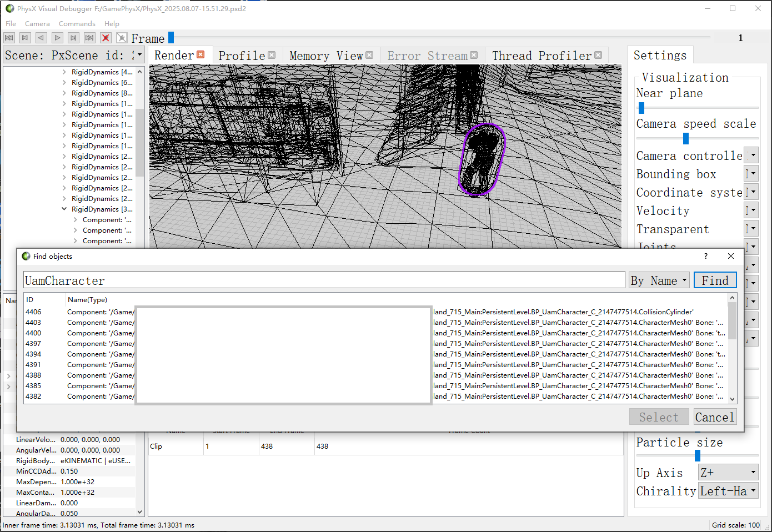This screenshot has width=772, height=532.
Task: Select the Render tab
Action: [x=174, y=55]
